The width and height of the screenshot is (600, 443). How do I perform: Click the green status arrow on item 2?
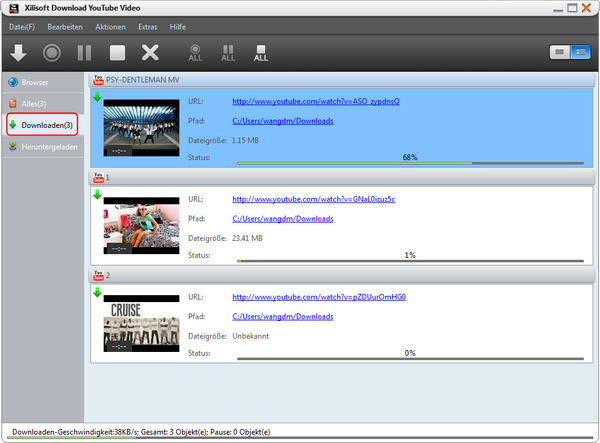pyautogui.click(x=97, y=292)
